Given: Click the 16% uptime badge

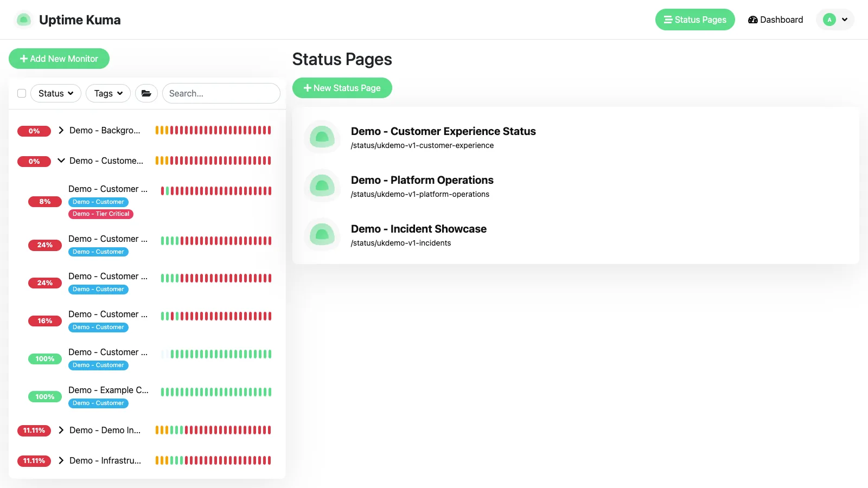Looking at the screenshot, I should (x=45, y=321).
